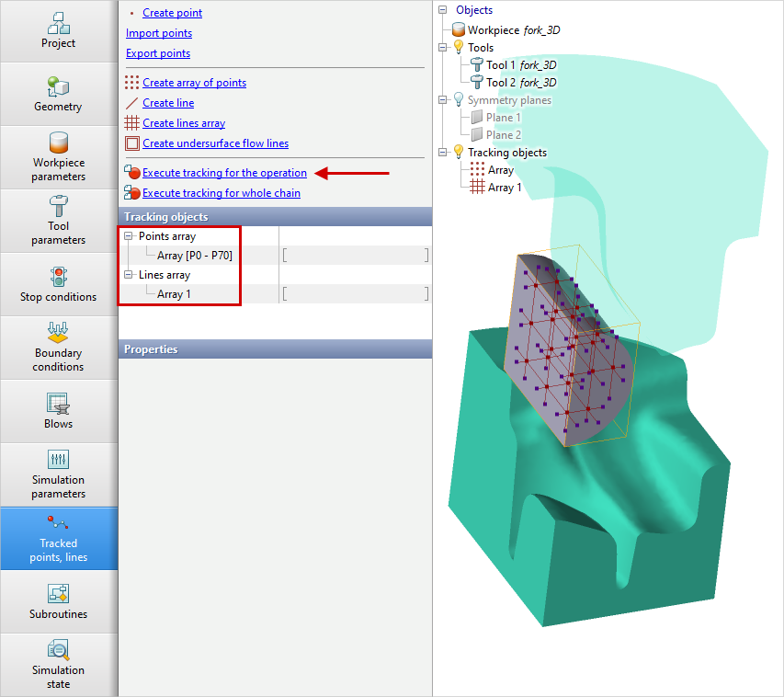Viewport: 784px width, 697px height.
Task: Click the Import points link
Action: [x=159, y=33]
